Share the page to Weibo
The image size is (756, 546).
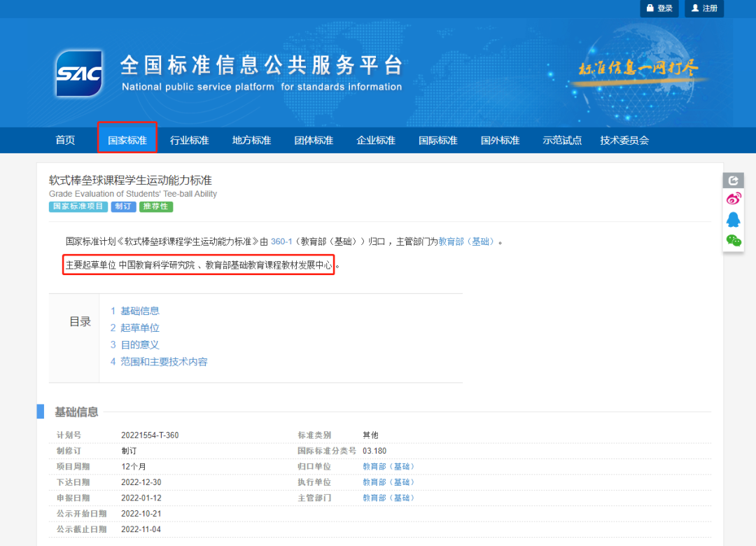tap(734, 199)
